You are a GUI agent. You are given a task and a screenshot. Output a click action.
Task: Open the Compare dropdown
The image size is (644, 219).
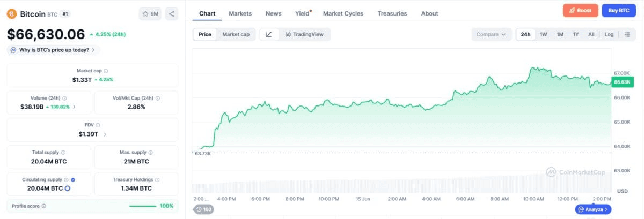tap(491, 34)
